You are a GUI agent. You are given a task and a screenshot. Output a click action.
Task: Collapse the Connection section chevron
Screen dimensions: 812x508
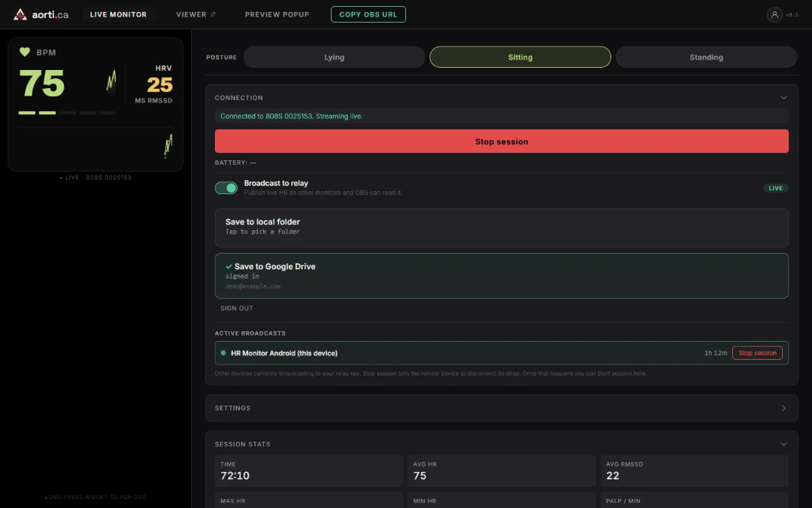[x=783, y=97]
